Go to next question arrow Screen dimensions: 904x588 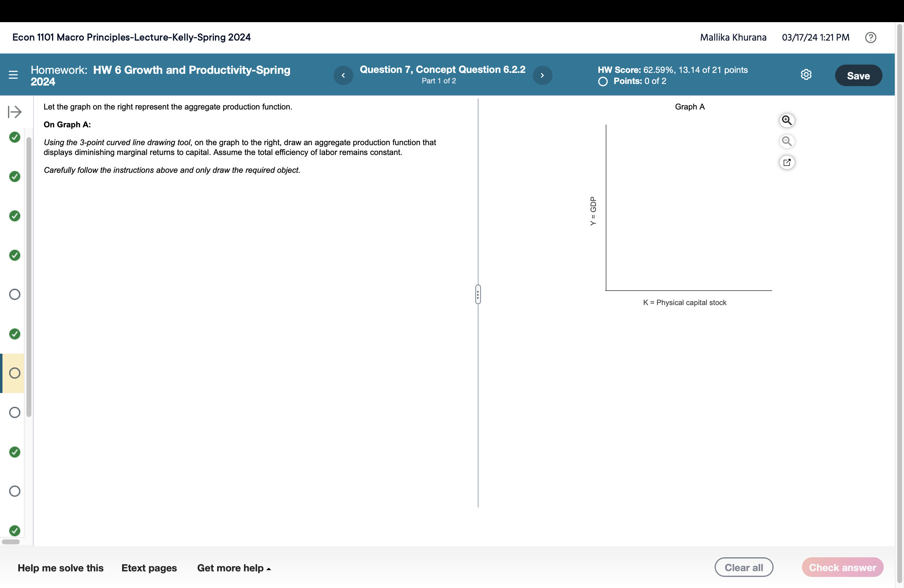coord(542,75)
